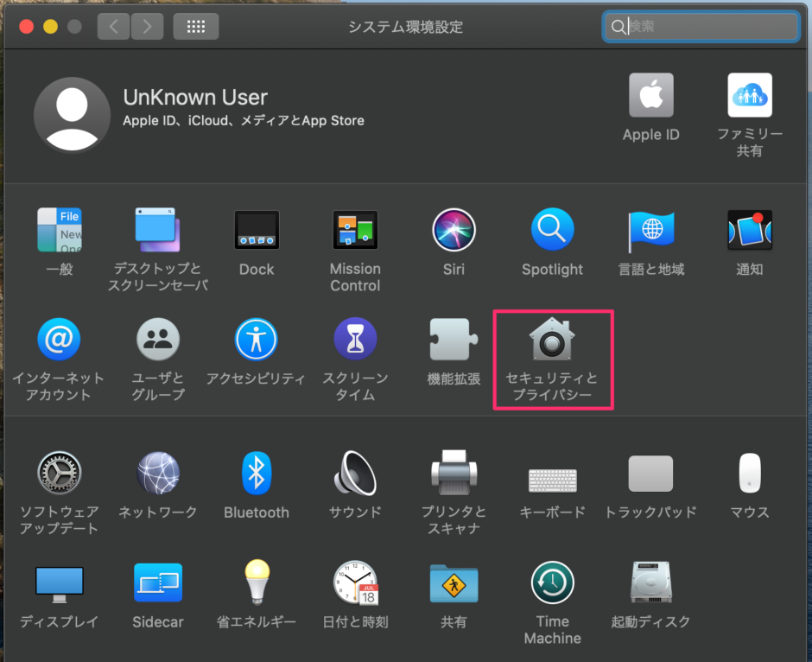The height and width of the screenshot is (662, 812).
Task: Open Mission Control preferences
Action: point(355,230)
